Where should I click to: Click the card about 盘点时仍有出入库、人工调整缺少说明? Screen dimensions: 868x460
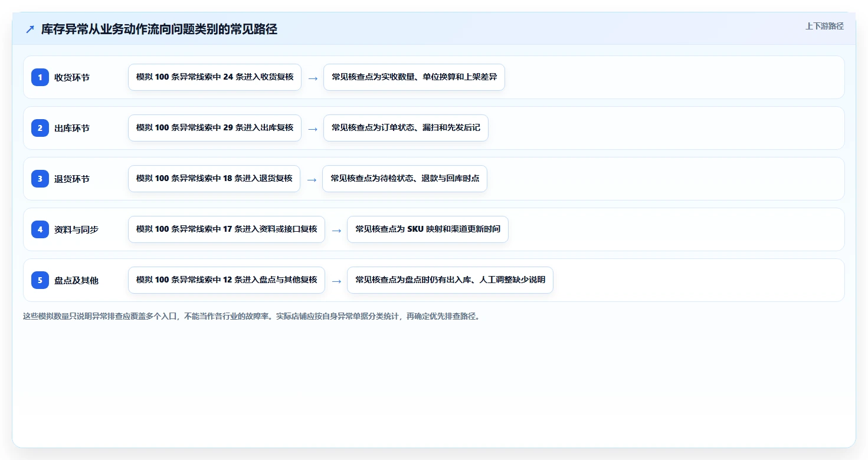(x=450, y=280)
